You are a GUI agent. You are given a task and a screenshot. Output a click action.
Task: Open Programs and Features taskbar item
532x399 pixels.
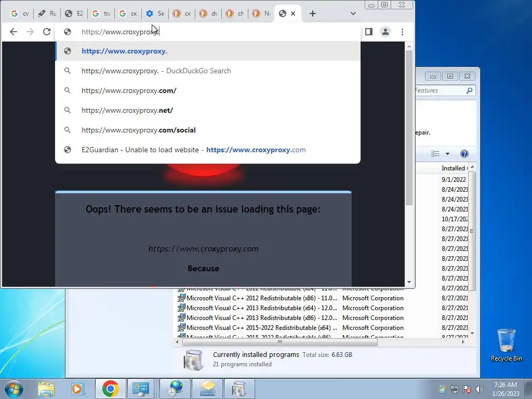tap(239, 389)
